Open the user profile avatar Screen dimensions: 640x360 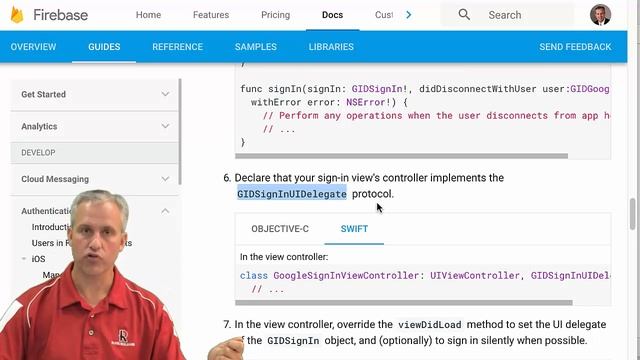600,15
